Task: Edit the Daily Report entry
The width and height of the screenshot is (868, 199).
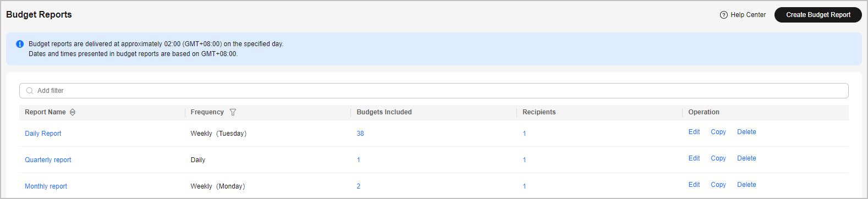Action: click(x=694, y=132)
